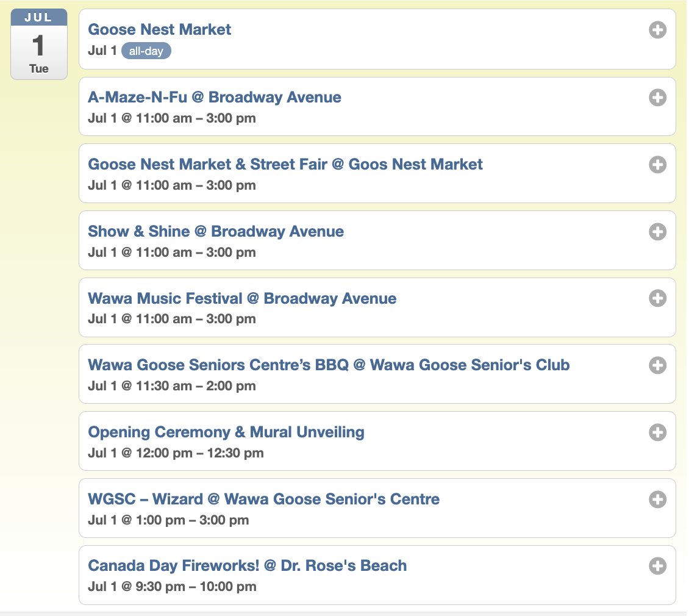Open Opening Ceremony & Mural Unveiling title
The image size is (689, 616).
(x=226, y=432)
